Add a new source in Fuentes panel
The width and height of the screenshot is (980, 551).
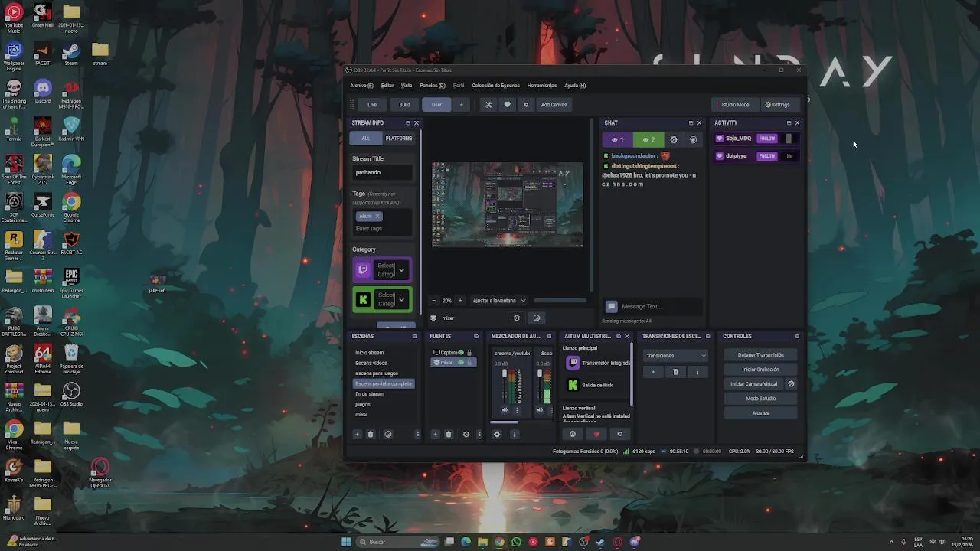click(x=435, y=435)
